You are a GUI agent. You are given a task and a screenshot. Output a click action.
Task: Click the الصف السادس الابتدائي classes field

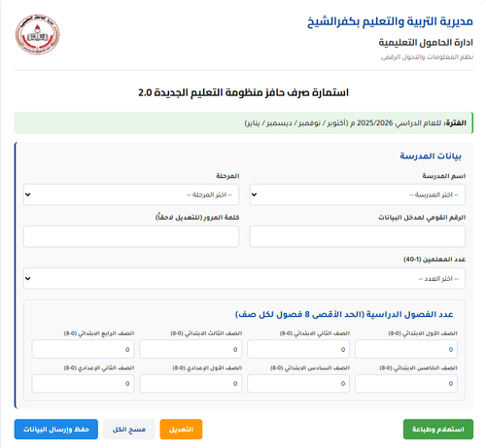point(298,384)
